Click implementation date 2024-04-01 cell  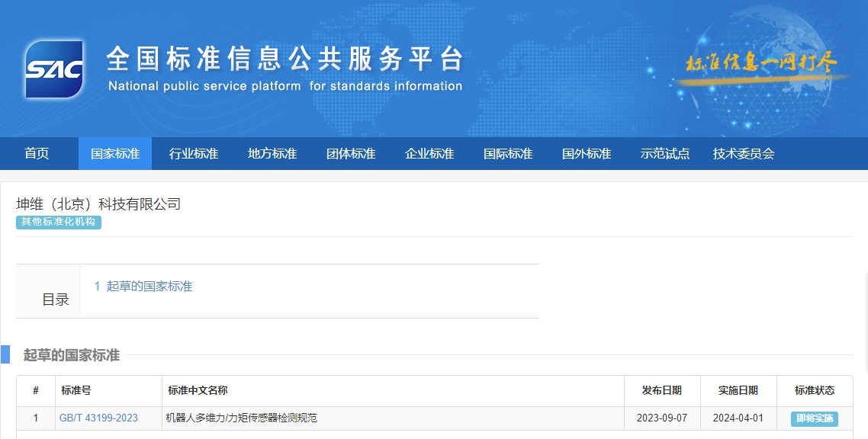[x=738, y=418]
